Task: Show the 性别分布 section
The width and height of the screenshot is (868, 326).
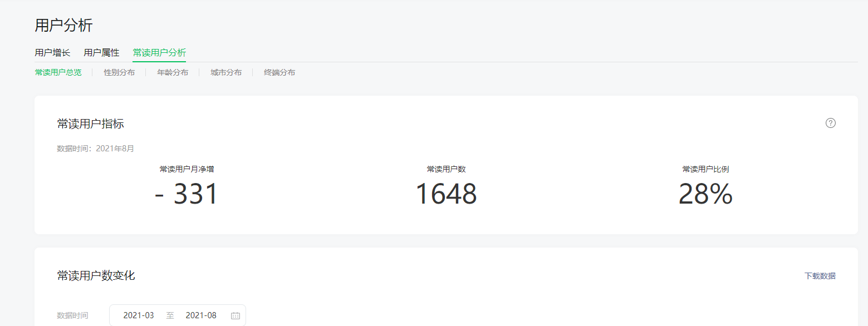Action: (119, 72)
